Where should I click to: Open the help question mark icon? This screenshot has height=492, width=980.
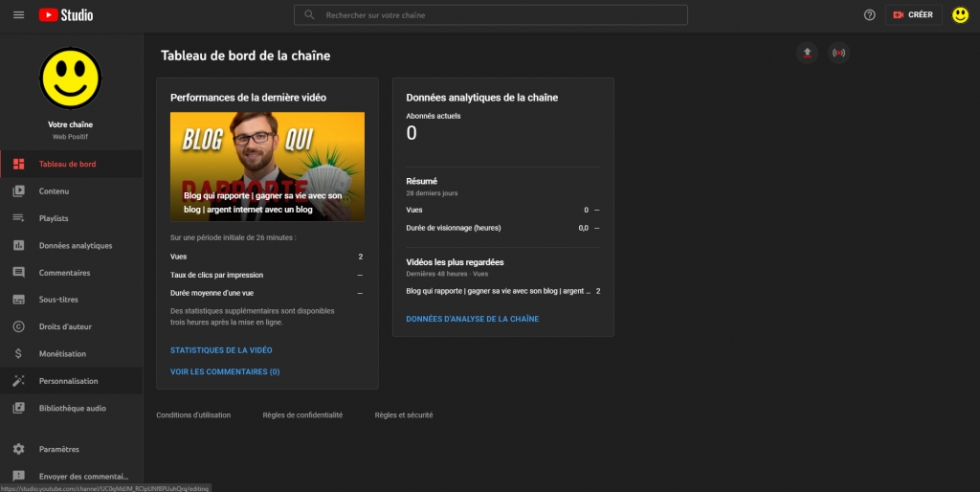pyautogui.click(x=869, y=15)
